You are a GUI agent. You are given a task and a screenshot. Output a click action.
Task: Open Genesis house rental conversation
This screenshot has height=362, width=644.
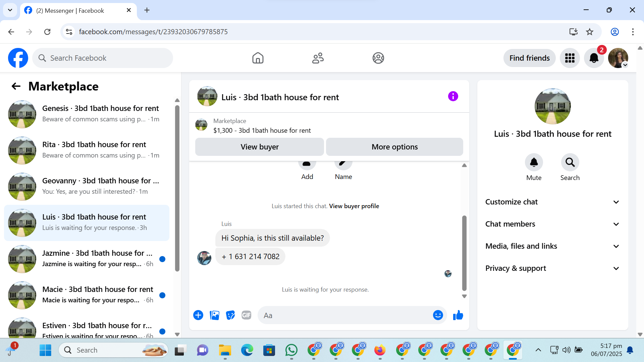[87, 114]
